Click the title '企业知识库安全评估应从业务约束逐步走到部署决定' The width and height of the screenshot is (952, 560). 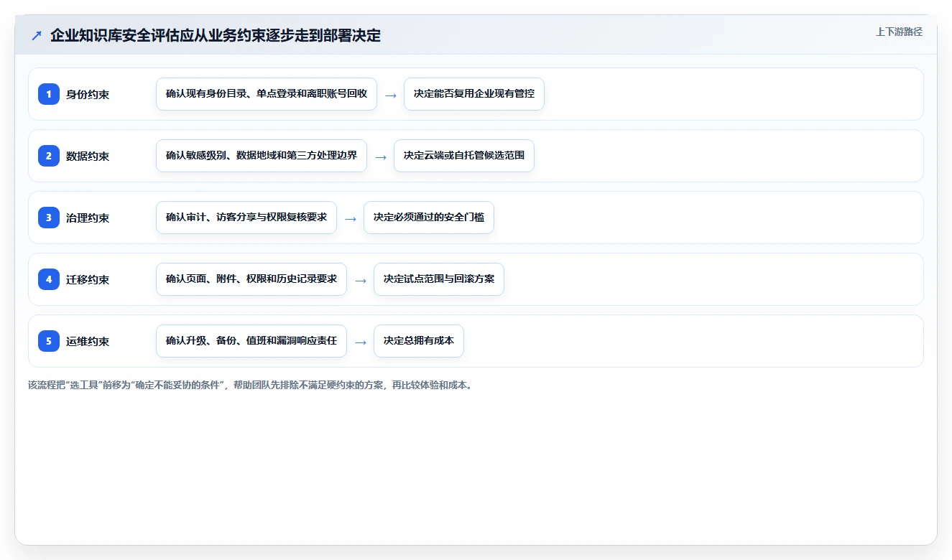216,36
